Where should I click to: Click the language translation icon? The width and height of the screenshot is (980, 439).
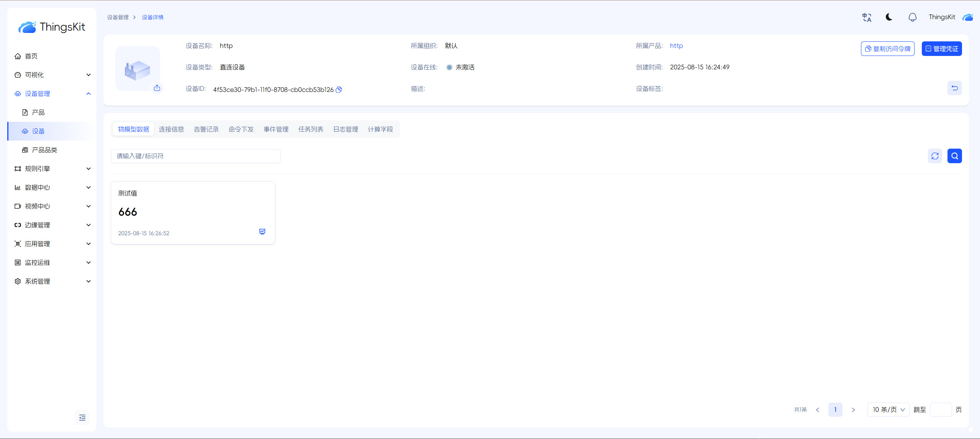click(867, 17)
